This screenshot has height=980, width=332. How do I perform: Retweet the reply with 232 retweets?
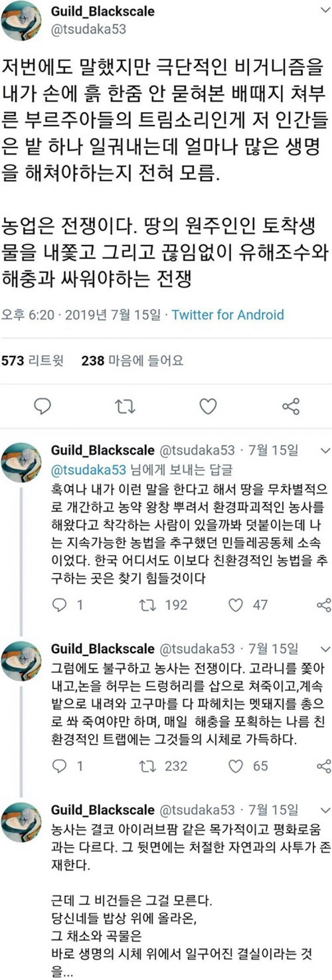coord(147,766)
